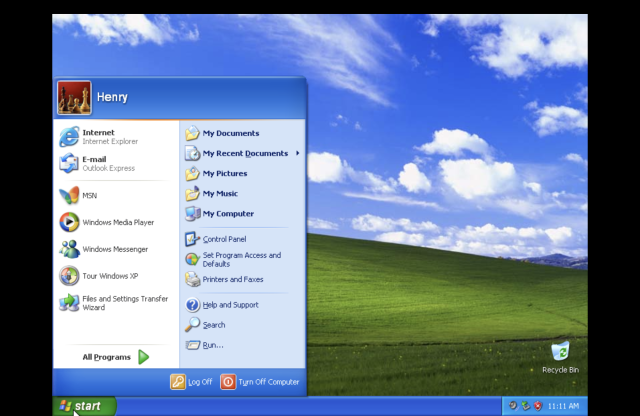The width and height of the screenshot is (640, 416).
Task: Choose My Pictures menu text
Action: [x=225, y=174]
